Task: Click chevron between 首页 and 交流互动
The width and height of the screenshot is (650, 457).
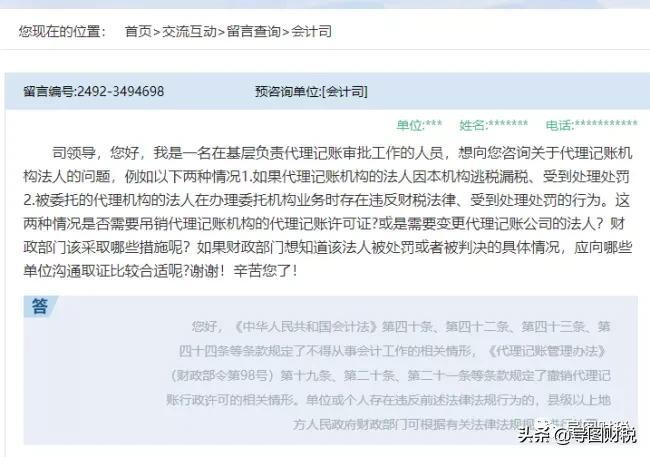Action: click(157, 32)
